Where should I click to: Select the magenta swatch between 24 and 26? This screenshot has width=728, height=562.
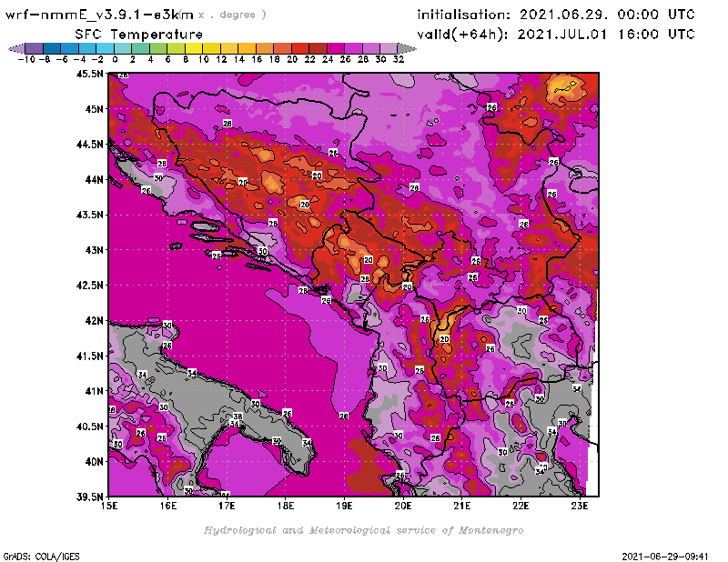tap(335, 48)
